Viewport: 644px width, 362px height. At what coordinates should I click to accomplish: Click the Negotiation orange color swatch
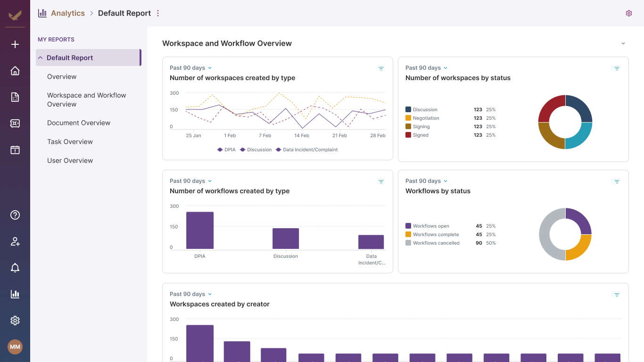point(408,118)
